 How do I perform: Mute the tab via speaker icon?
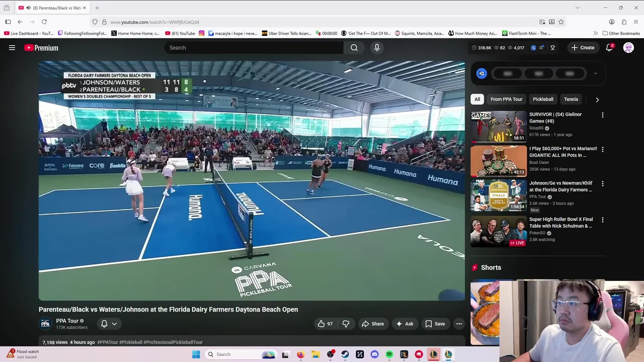[28, 8]
